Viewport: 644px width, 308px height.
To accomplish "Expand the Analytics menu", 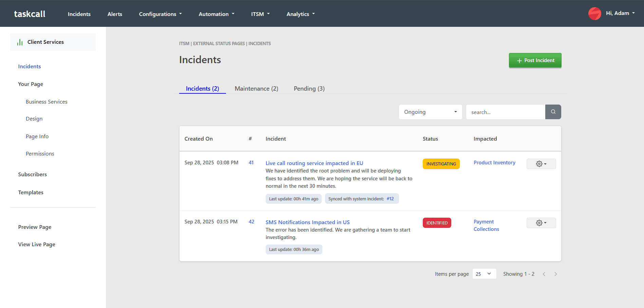I will click(300, 14).
